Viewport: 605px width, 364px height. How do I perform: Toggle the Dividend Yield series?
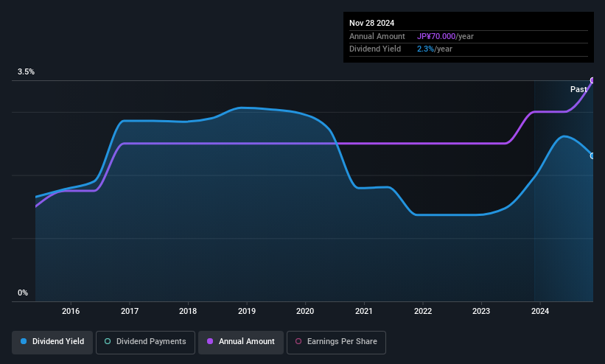click(x=52, y=342)
